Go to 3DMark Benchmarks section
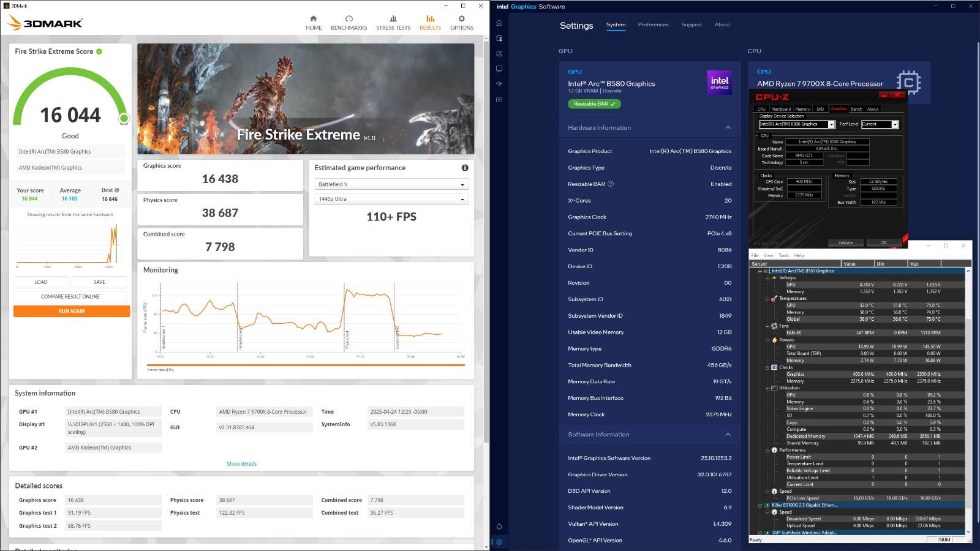 coord(349,23)
